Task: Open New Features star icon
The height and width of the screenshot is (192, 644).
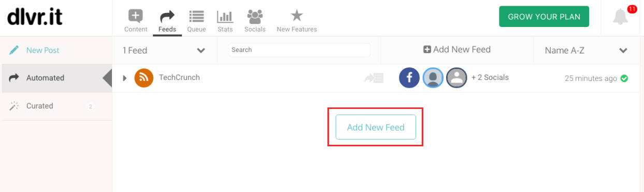Action: coord(296,16)
